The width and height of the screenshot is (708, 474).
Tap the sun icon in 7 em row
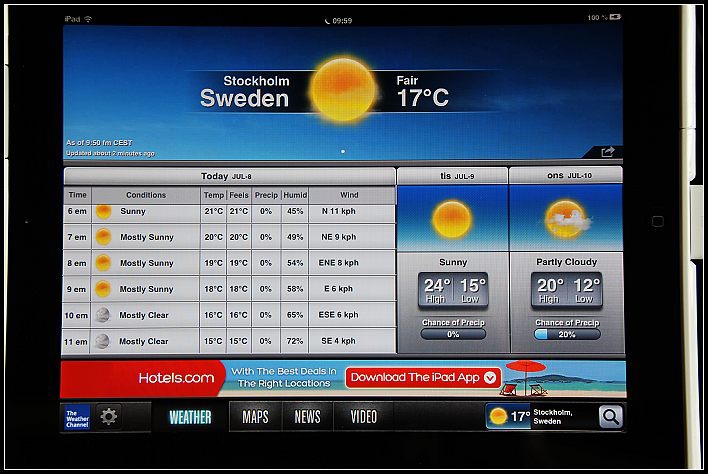(103, 237)
